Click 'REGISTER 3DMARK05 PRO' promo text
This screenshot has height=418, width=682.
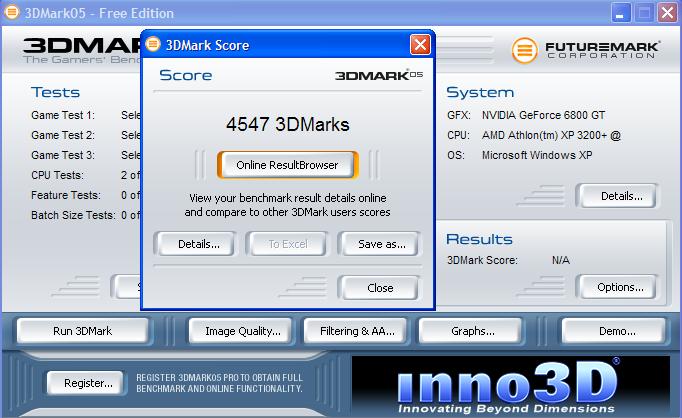[219, 383]
